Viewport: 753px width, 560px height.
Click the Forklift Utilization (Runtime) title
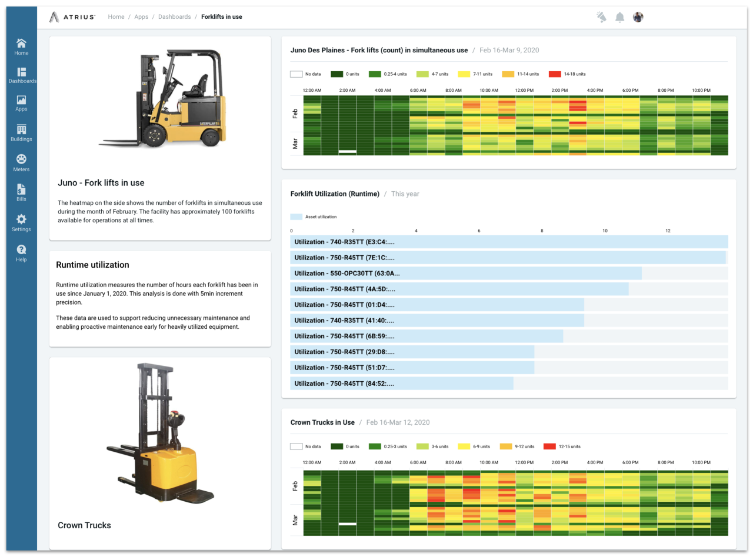coord(335,194)
